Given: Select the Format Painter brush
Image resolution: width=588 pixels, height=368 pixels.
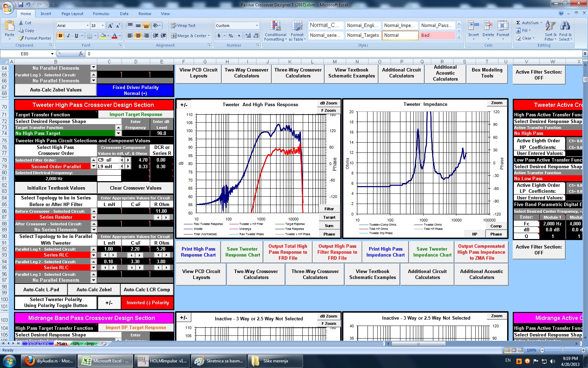Looking at the screenshot, I should 21,38.
